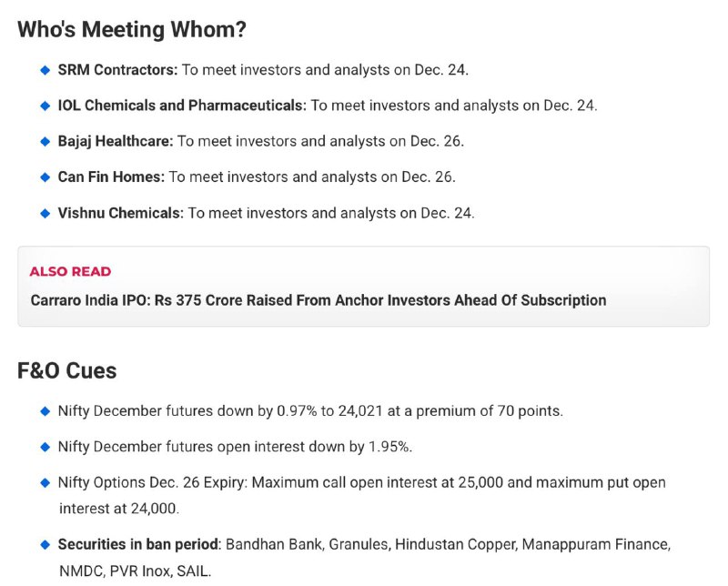728x586 pixels.
Task: Click the bullet beside futures open interest line
Action: click(45, 447)
